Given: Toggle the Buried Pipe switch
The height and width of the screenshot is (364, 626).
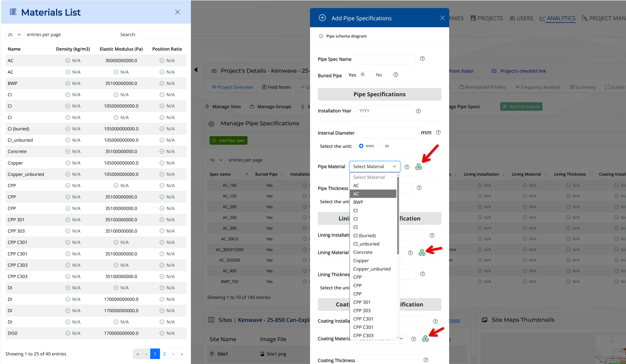Looking at the screenshot, I should (365, 75).
